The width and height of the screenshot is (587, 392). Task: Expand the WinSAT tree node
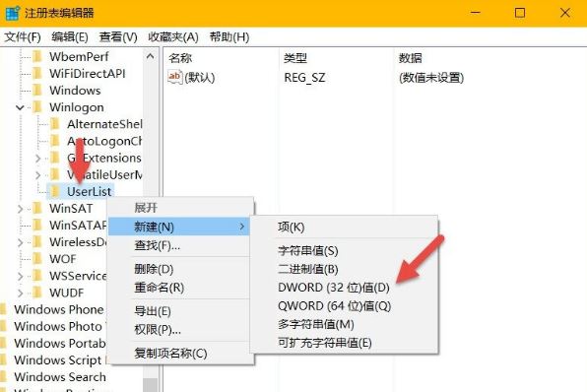[x=21, y=209]
